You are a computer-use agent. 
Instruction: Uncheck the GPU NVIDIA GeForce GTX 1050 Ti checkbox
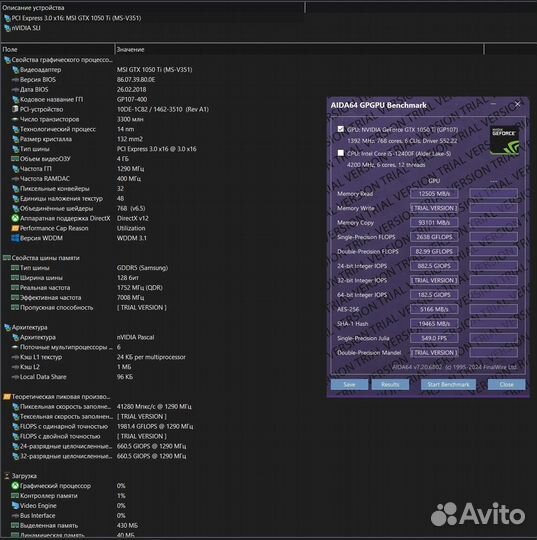pos(341,129)
